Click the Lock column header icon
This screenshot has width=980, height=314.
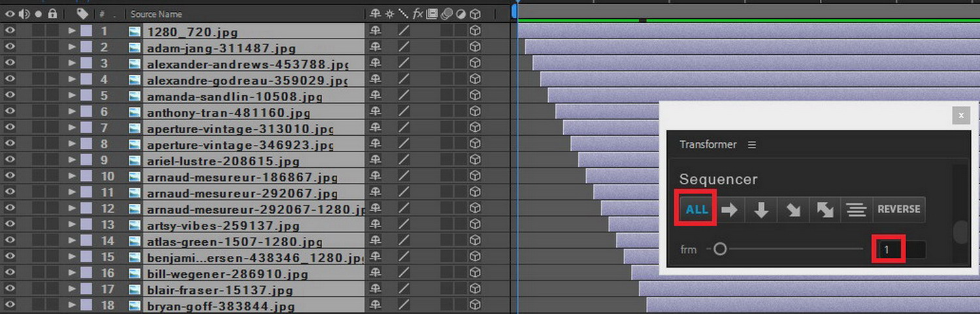(x=52, y=14)
